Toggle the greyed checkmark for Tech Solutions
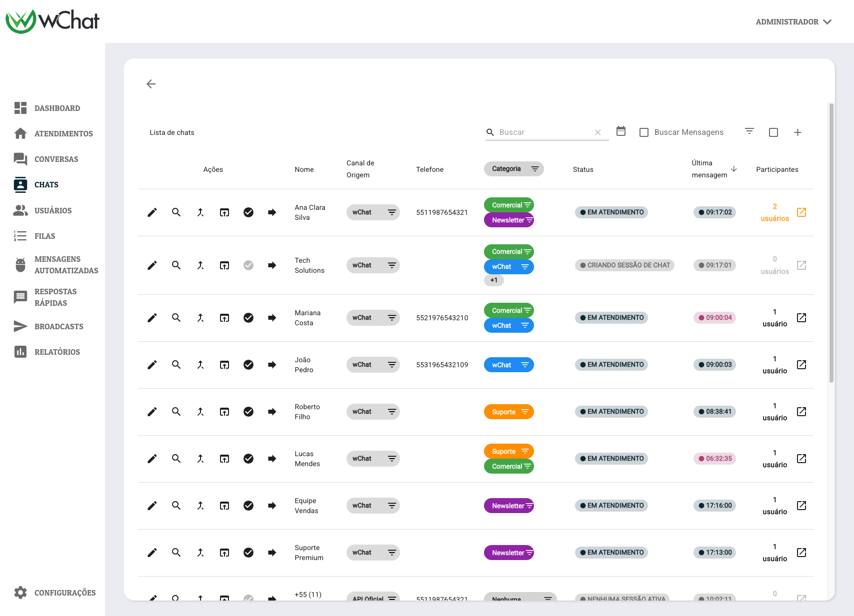 [x=248, y=265]
